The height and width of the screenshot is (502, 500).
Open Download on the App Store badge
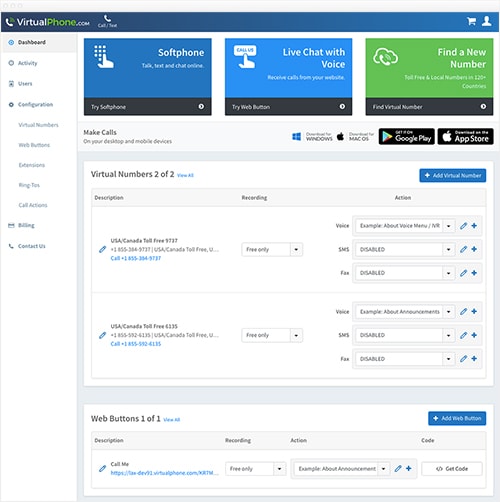tap(466, 136)
